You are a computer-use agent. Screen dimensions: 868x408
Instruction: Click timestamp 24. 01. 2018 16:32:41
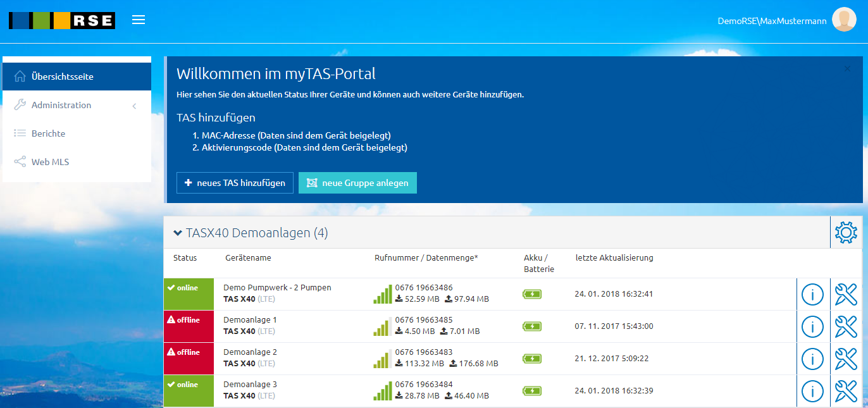pyautogui.click(x=614, y=294)
